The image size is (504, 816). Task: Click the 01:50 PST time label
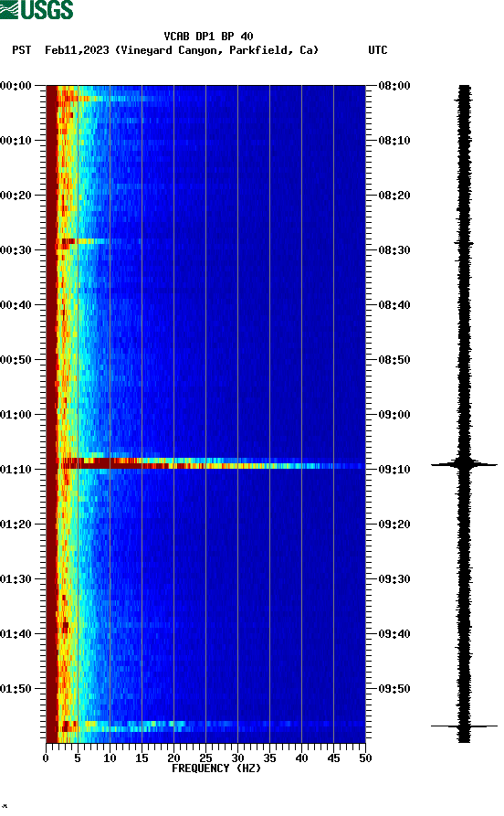(x=16, y=688)
